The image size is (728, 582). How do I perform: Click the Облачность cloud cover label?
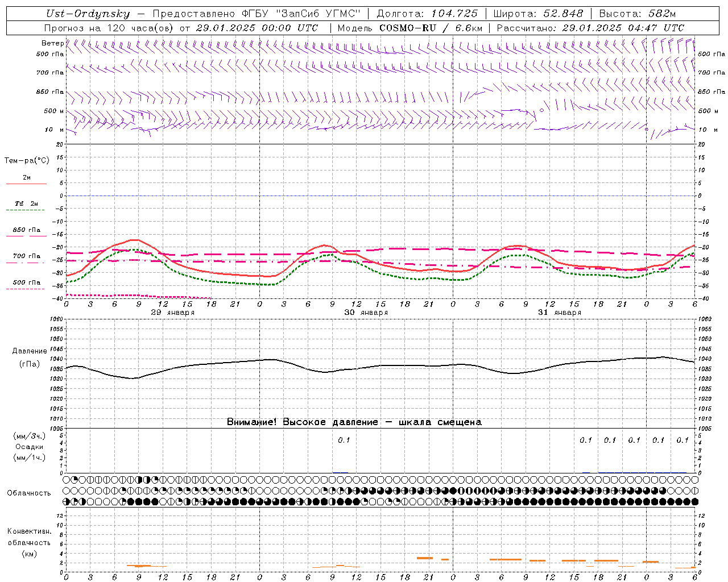29,493
